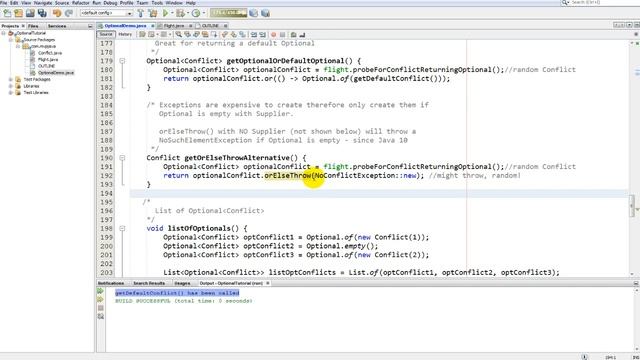The width and height of the screenshot is (640, 360).
Task: Open the Profile Project dropdown arrow
Action: pos(203,13)
